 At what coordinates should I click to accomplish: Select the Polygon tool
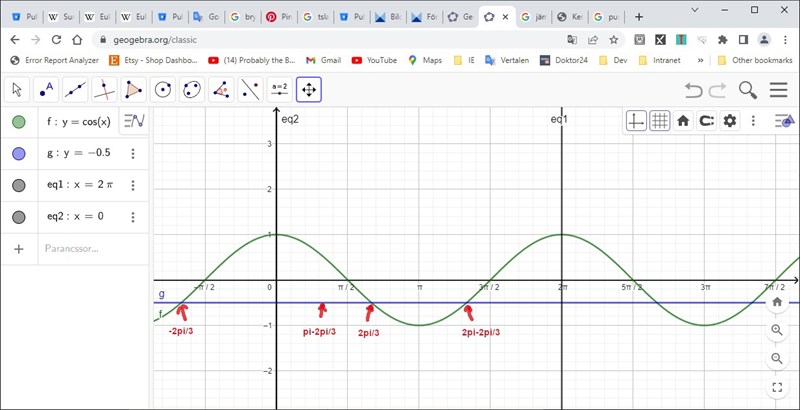[x=133, y=90]
